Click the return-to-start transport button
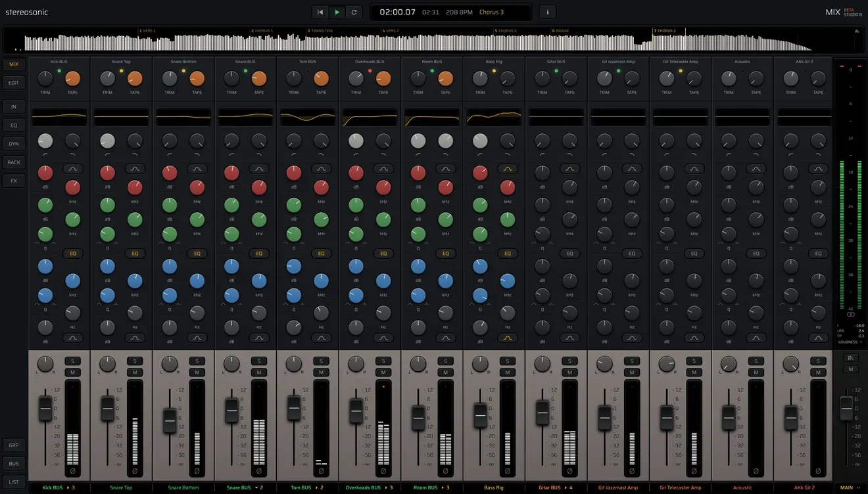 (320, 12)
